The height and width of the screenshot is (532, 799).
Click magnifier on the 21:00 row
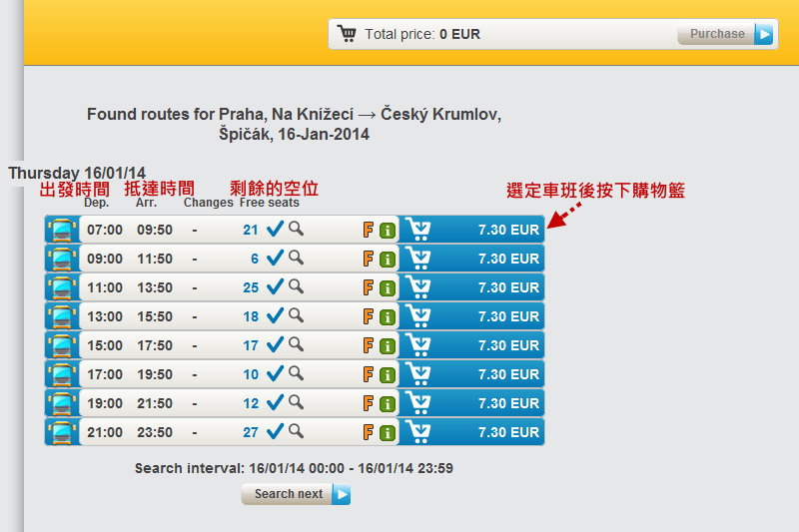(x=296, y=431)
